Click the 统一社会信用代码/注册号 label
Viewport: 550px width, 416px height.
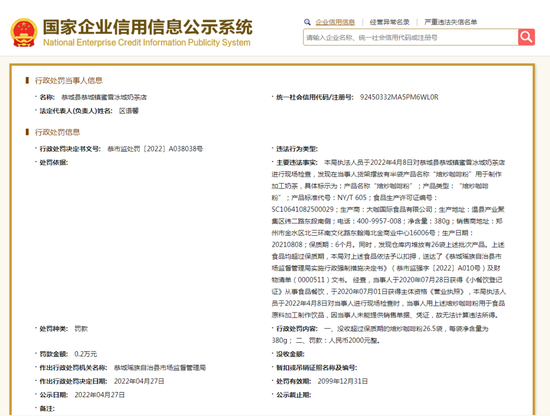[x=315, y=97]
